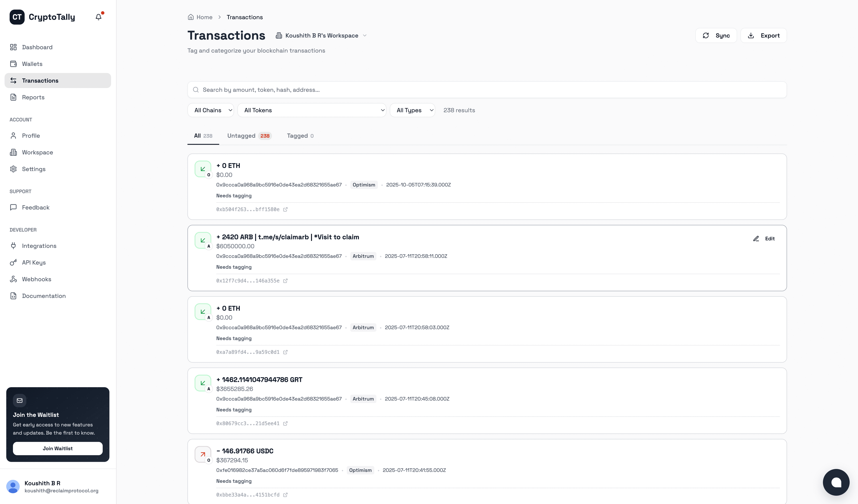Image resolution: width=858 pixels, height=504 pixels.
Task: Open the Optimism chain badge on USDC transaction
Action: [361, 470]
